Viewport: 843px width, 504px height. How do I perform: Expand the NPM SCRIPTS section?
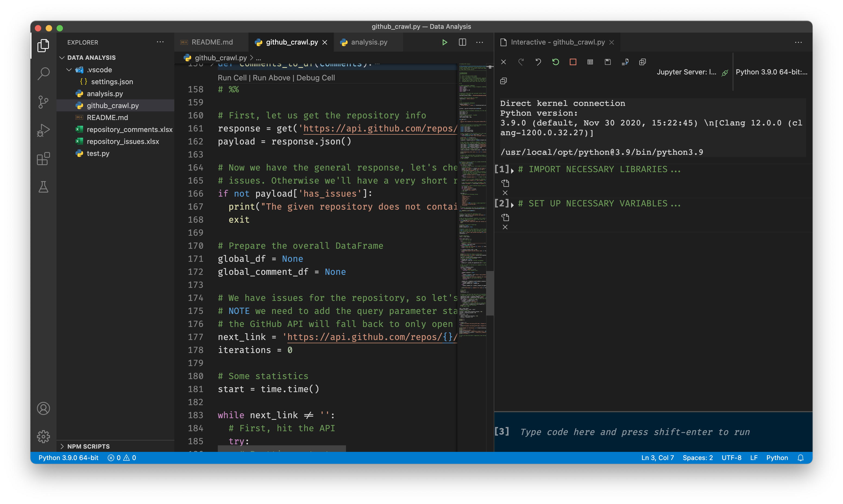(62, 446)
